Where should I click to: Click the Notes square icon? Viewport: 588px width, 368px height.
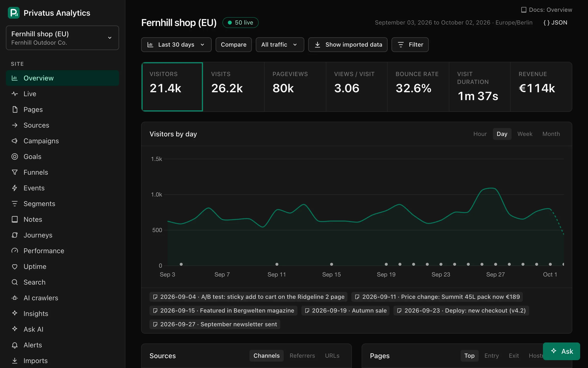pos(15,219)
